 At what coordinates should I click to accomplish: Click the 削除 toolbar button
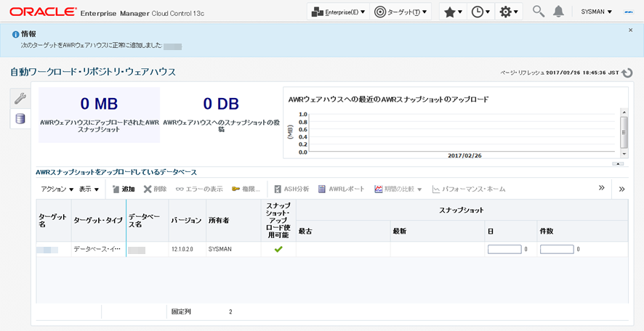pos(155,189)
